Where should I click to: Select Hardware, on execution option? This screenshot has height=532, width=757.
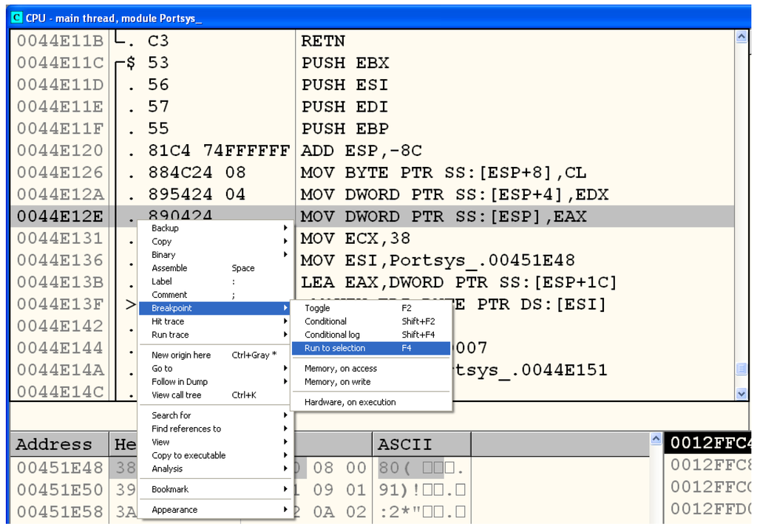tap(350, 402)
